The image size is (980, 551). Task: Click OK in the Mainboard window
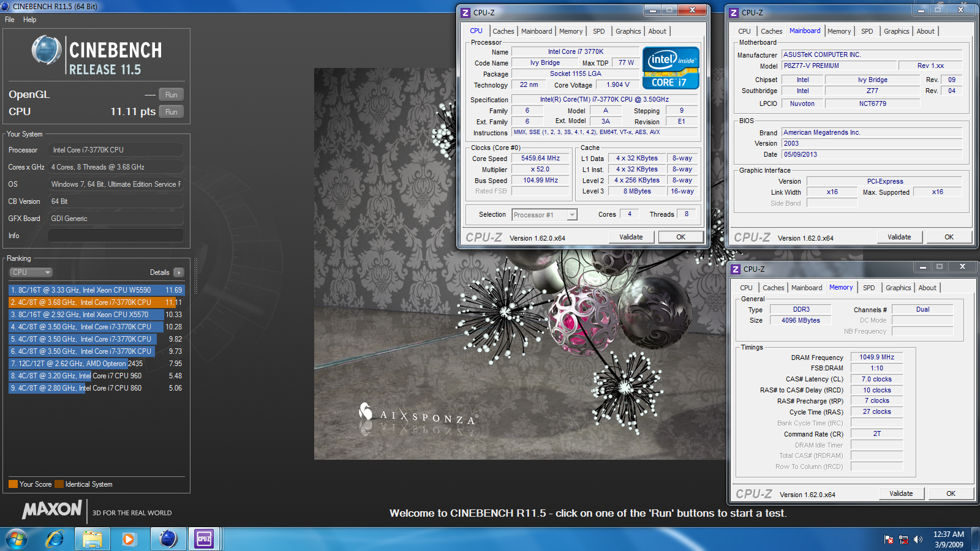pyautogui.click(x=949, y=237)
